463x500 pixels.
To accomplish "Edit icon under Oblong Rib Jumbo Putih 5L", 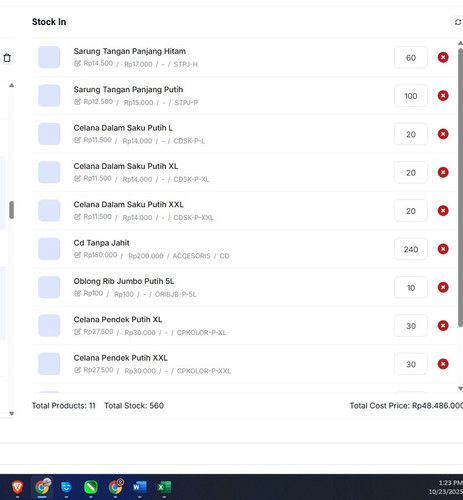I will (77, 293).
